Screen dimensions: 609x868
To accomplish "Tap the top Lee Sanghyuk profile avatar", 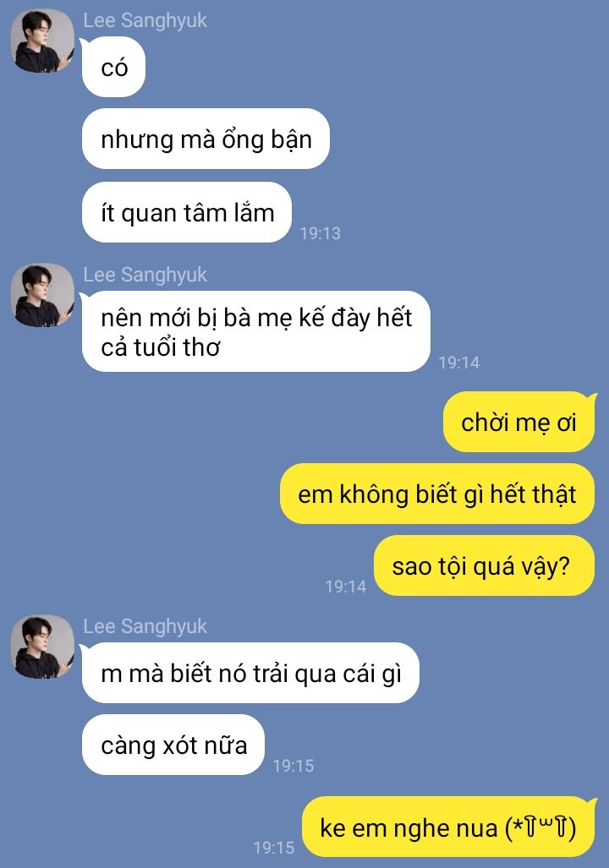I will pos(42,41).
